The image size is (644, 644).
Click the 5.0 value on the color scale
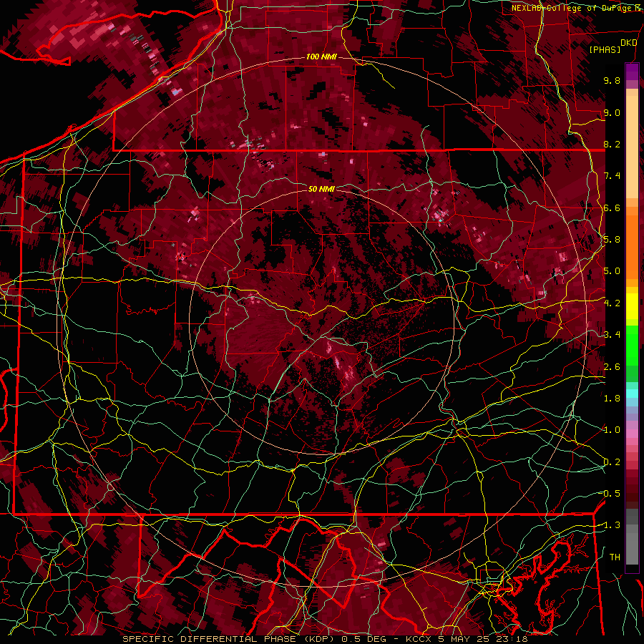coord(612,271)
